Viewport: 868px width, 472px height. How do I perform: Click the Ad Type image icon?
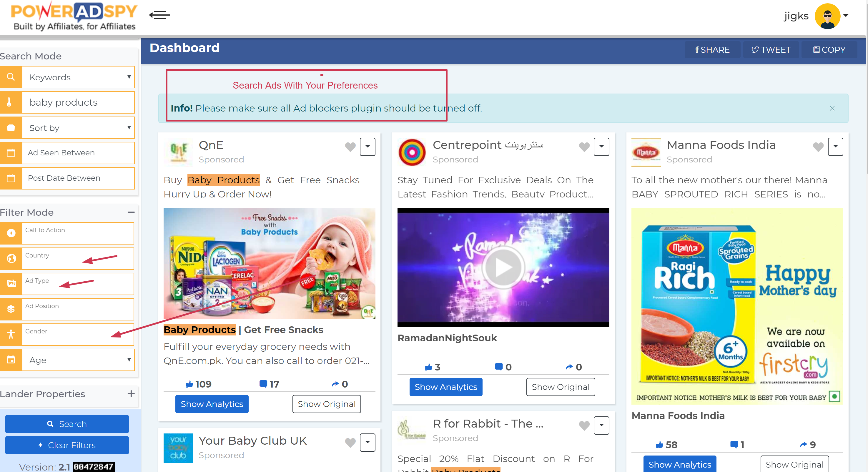tap(11, 284)
